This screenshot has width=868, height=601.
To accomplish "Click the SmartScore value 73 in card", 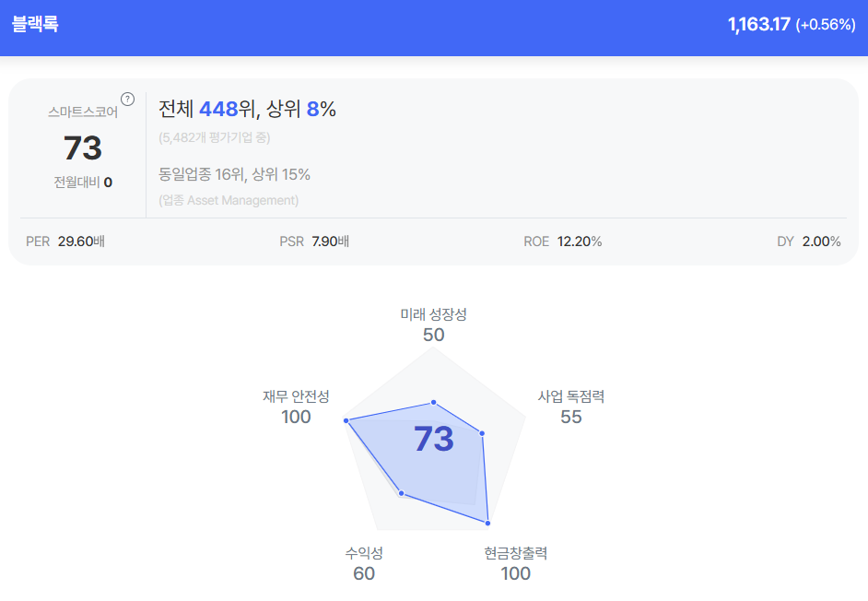I will (x=83, y=147).
